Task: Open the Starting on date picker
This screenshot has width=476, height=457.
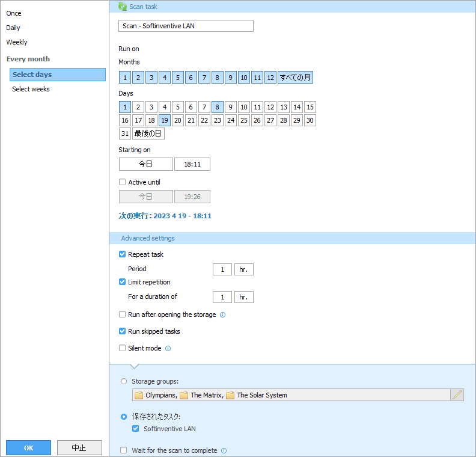Action: 145,164
